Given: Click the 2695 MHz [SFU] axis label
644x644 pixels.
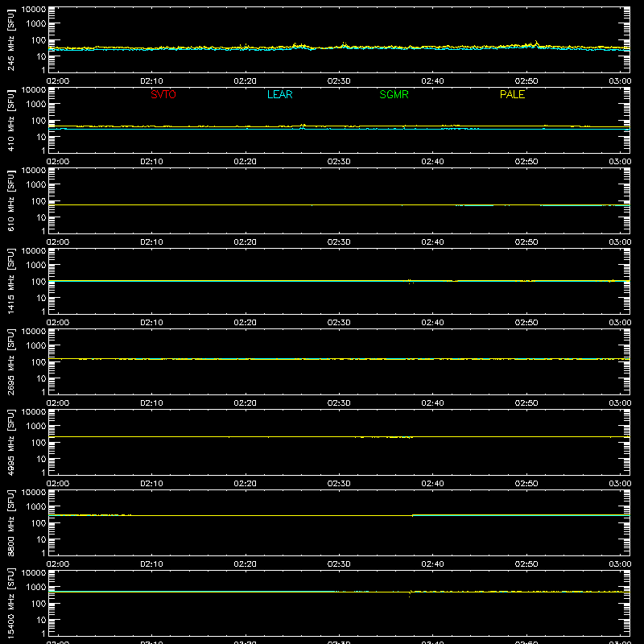Looking at the screenshot, I should tap(10, 362).
